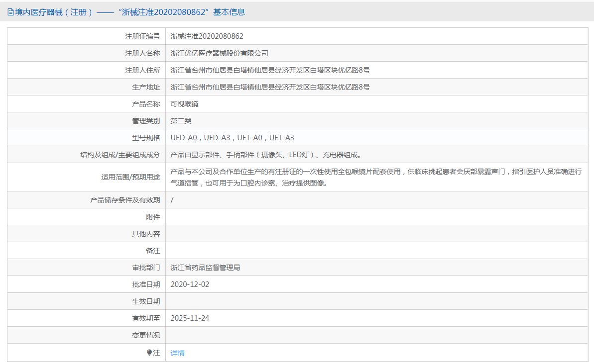The height and width of the screenshot is (364, 594).
Task: Click the document icon before 境内医疗器械 title
Action: [x=10, y=12]
